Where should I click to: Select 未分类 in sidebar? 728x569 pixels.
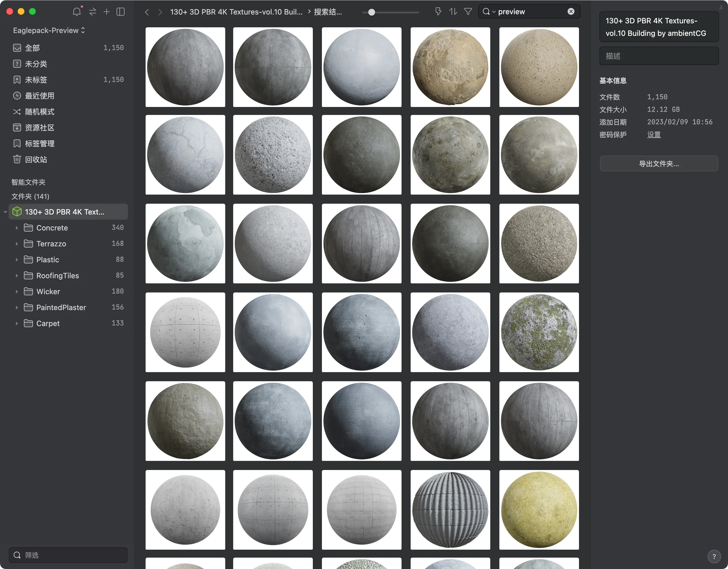[68, 64]
